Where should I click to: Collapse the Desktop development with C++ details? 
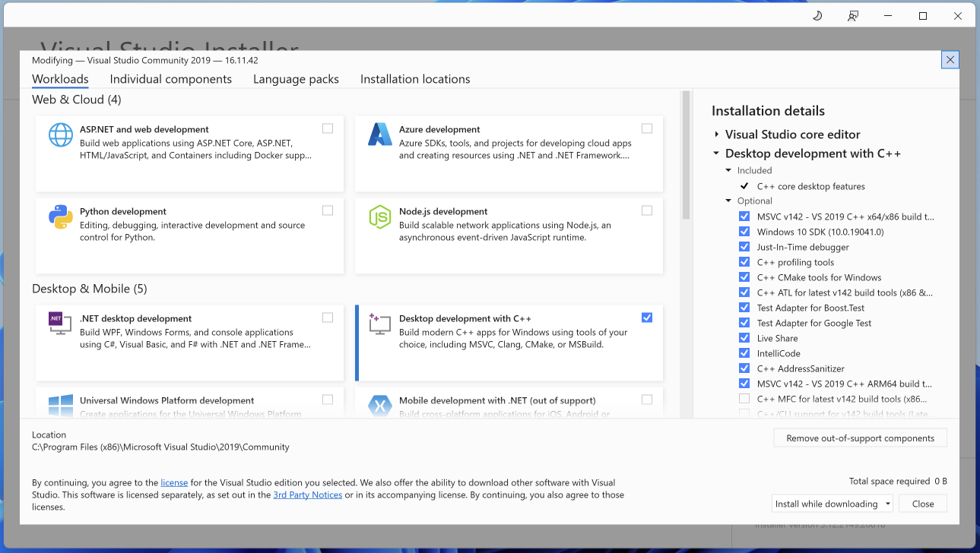(x=717, y=153)
